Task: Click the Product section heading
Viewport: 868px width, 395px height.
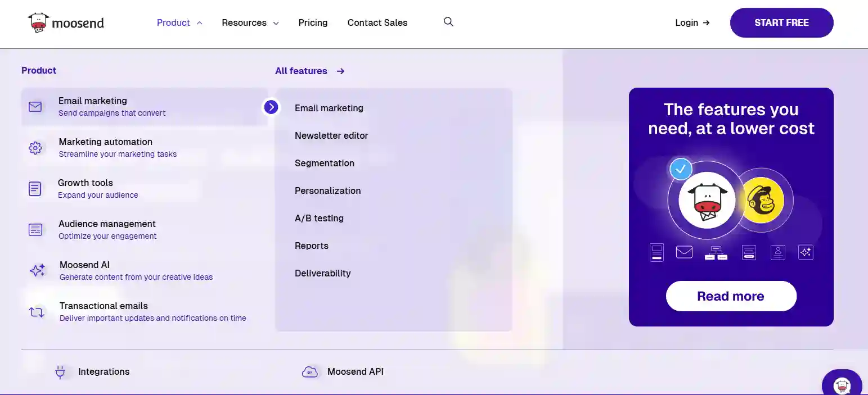Action: (x=39, y=70)
